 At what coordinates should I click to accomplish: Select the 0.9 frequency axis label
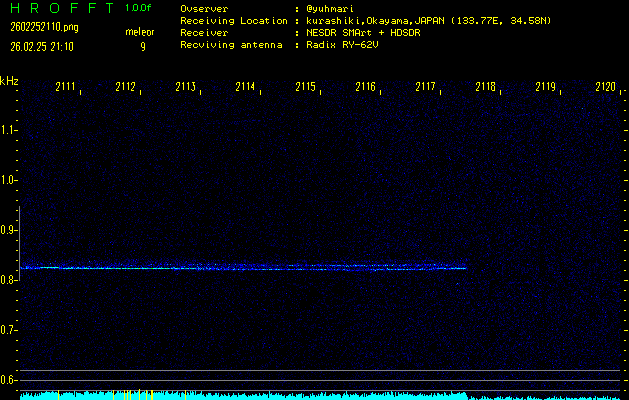pyautogui.click(x=9, y=230)
